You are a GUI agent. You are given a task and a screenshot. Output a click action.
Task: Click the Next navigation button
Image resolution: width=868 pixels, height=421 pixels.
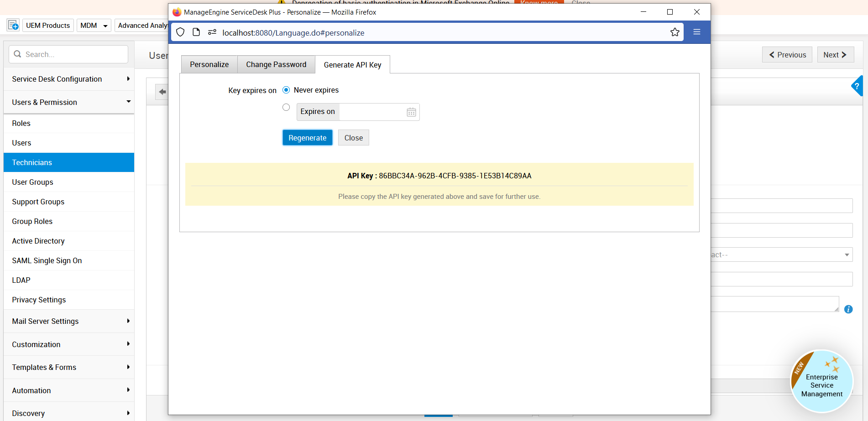(835, 54)
